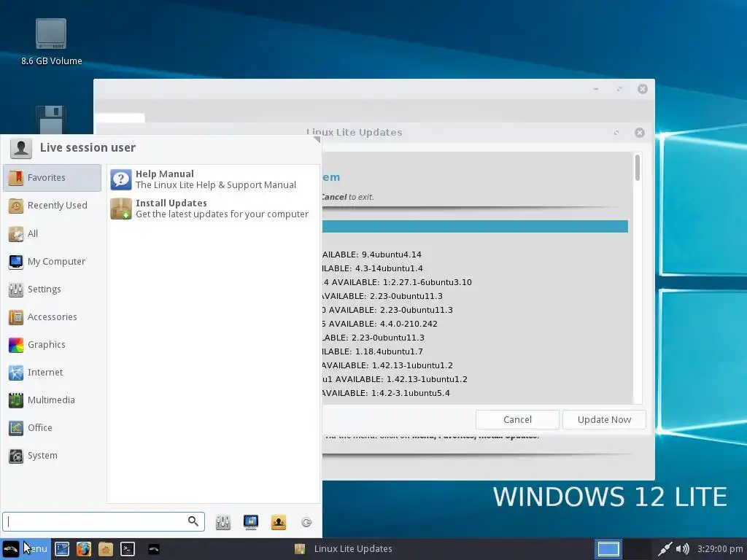
Task: Open the Multimedia category
Action: click(x=52, y=400)
